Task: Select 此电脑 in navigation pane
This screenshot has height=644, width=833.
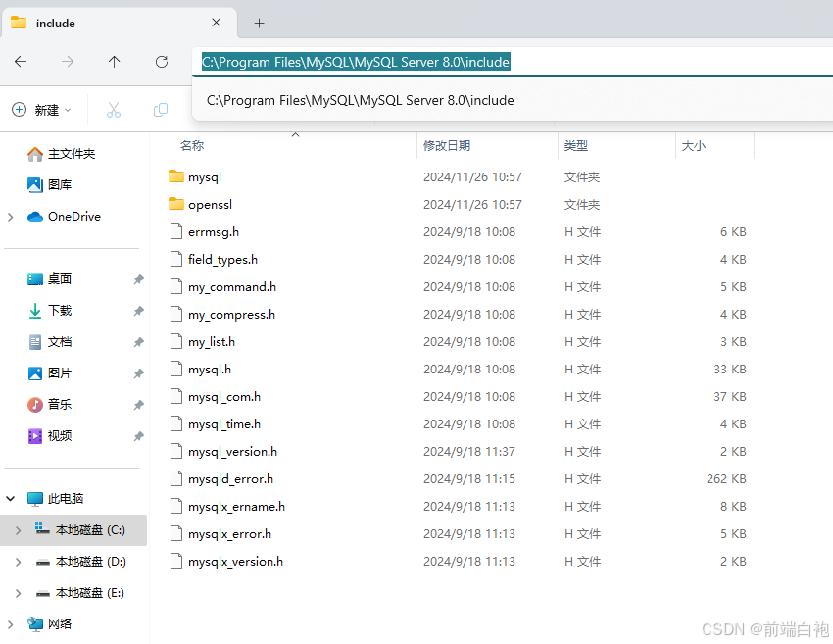Action: [x=55, y=498]
